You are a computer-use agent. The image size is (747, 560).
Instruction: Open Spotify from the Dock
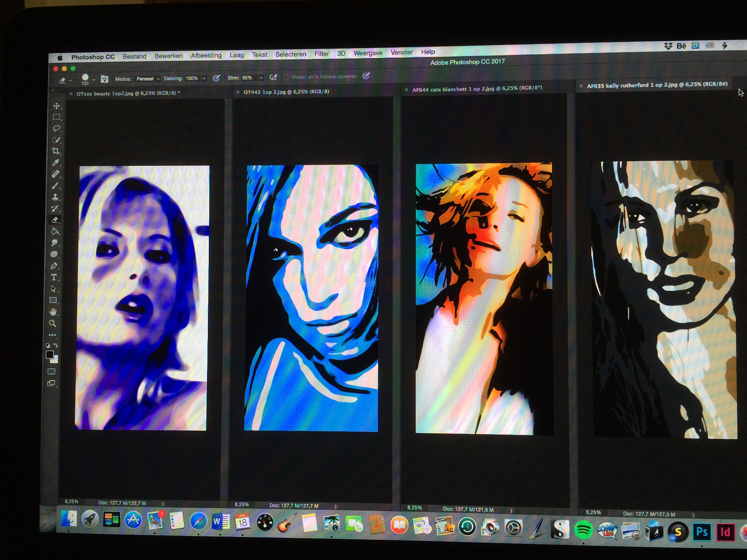(x=583, y=530)
